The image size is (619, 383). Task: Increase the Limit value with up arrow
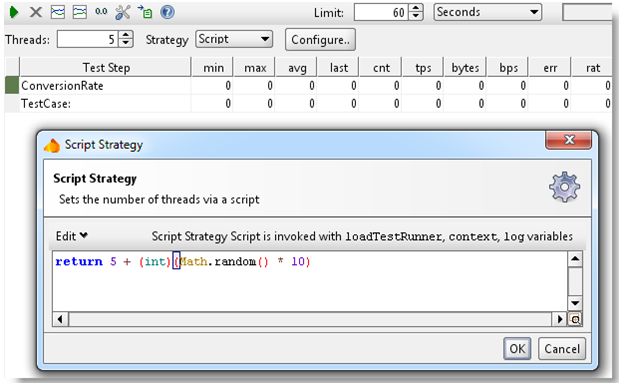[x=415, y=8]
